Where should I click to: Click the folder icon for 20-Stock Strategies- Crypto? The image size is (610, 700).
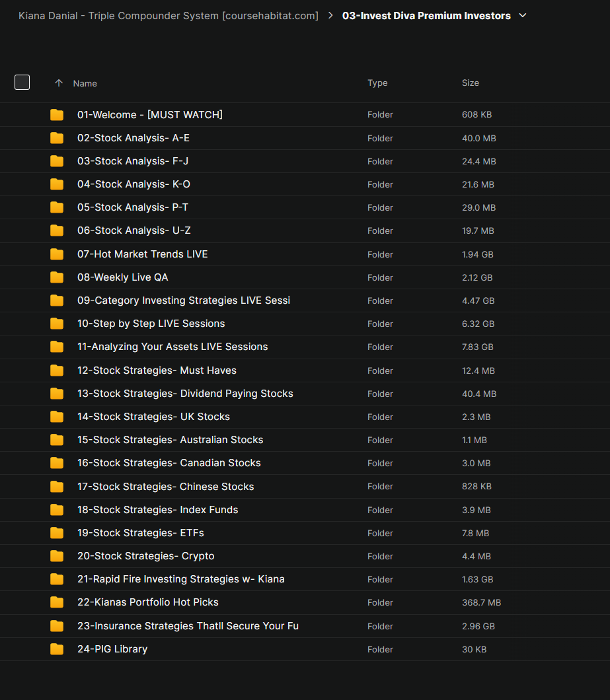tap(57, 556)
